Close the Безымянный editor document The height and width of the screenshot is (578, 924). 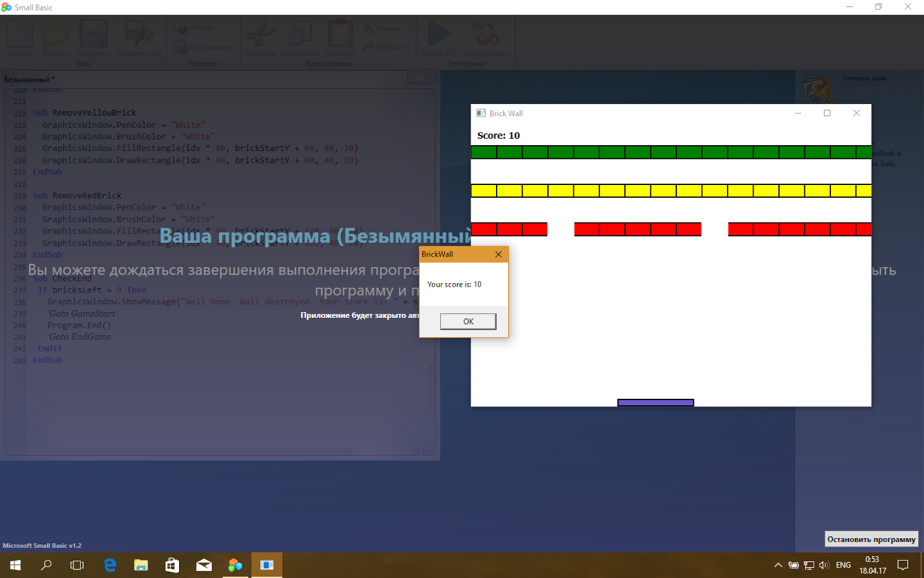pos(422,77)
